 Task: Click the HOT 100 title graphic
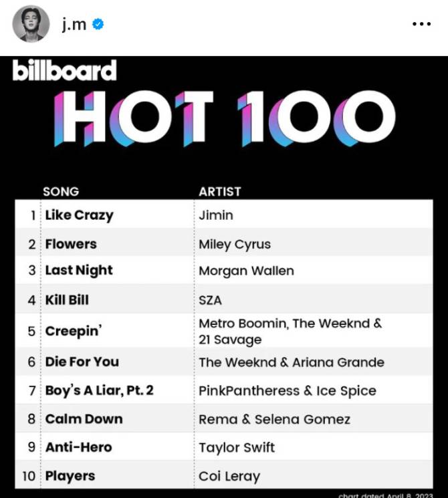coord(225,119)
